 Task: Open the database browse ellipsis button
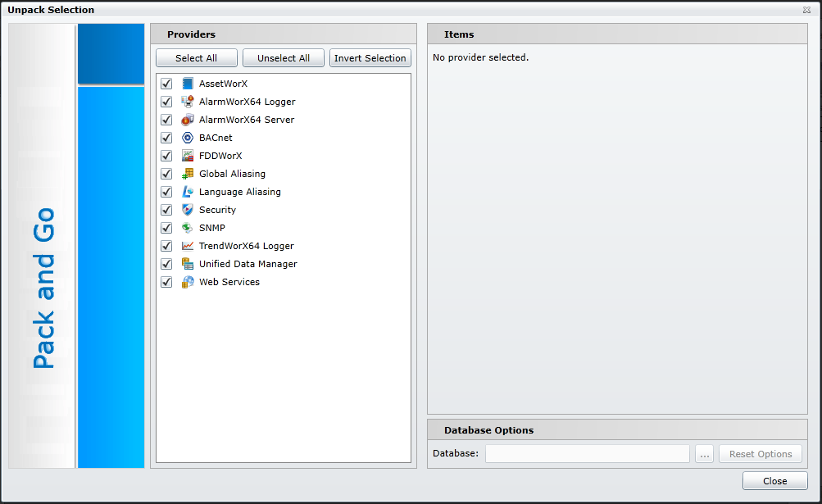[x=704, y=454]
